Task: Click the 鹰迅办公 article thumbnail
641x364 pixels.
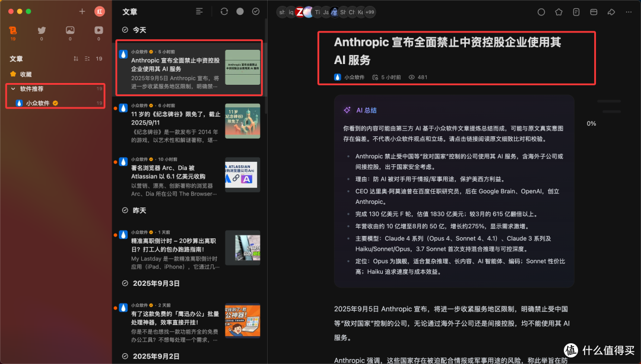Action: 242,321
